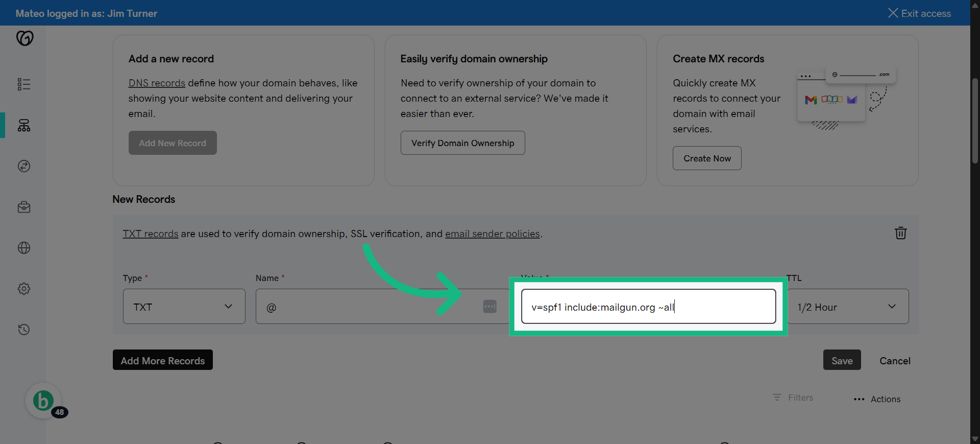980x444 pixels.
Task: Click the Filters icon
Action: point(777,397)
